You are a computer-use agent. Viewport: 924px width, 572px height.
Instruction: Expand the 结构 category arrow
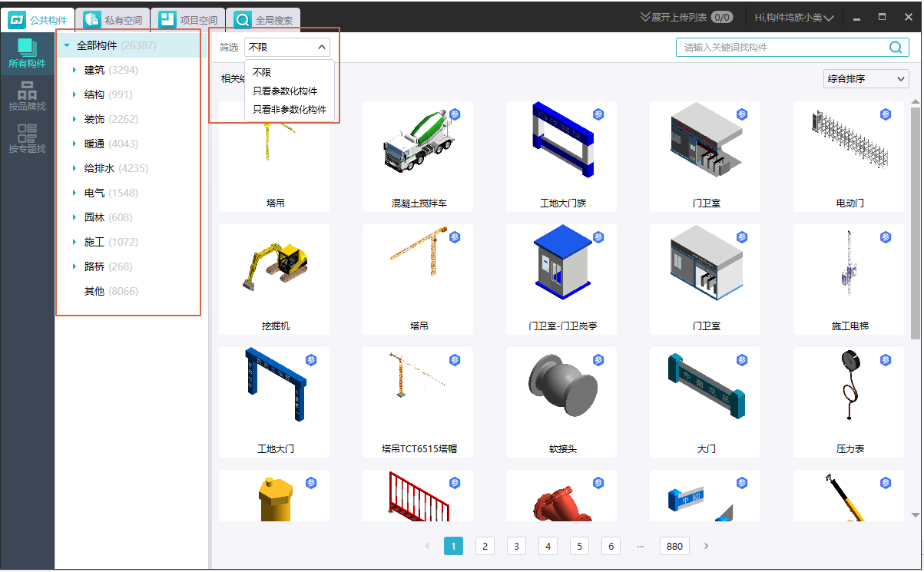click(x=75, y=94)
